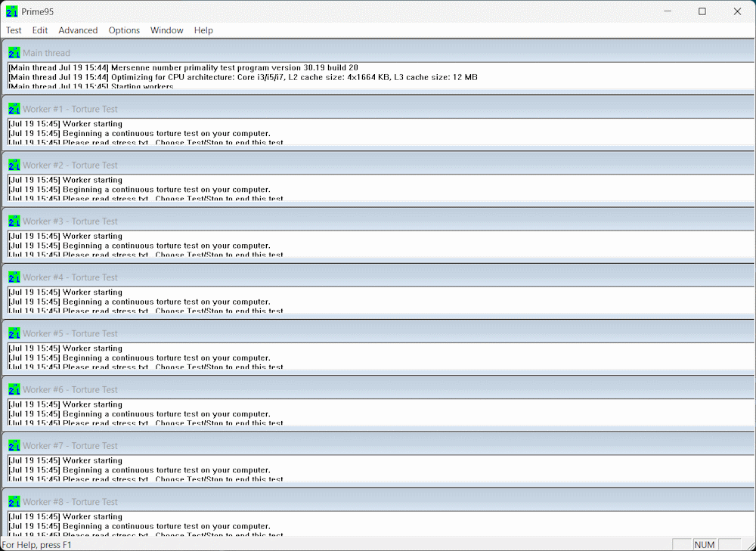
Task: Open the Advanced menu
Action: pos(78,30)
